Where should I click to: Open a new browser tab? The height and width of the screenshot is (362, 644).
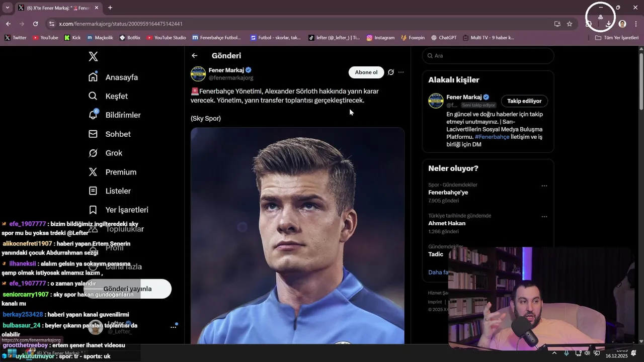110,8
